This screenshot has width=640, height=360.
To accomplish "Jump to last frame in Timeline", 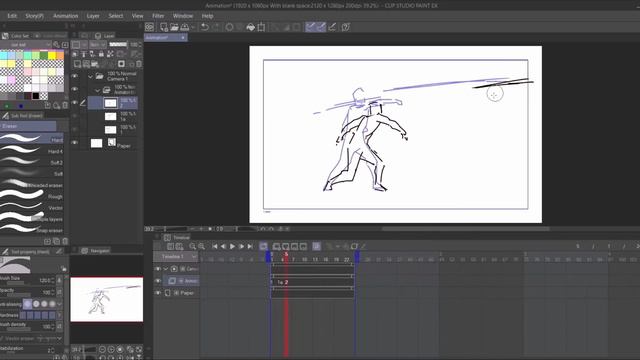I will [x=250, y=246].
